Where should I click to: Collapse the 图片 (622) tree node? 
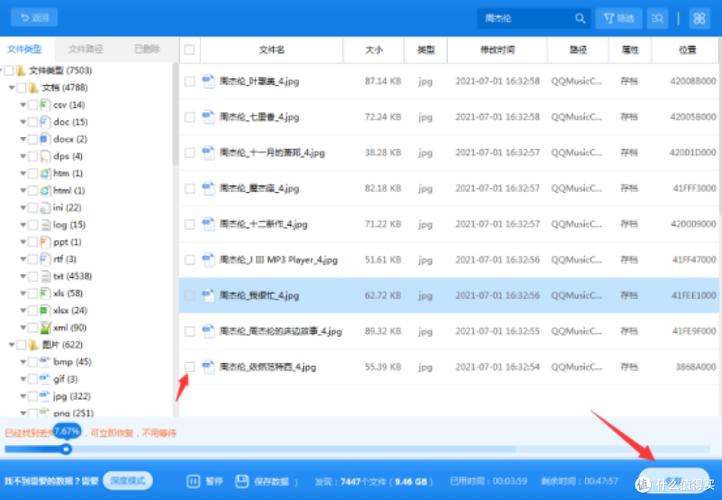[12, 345]
